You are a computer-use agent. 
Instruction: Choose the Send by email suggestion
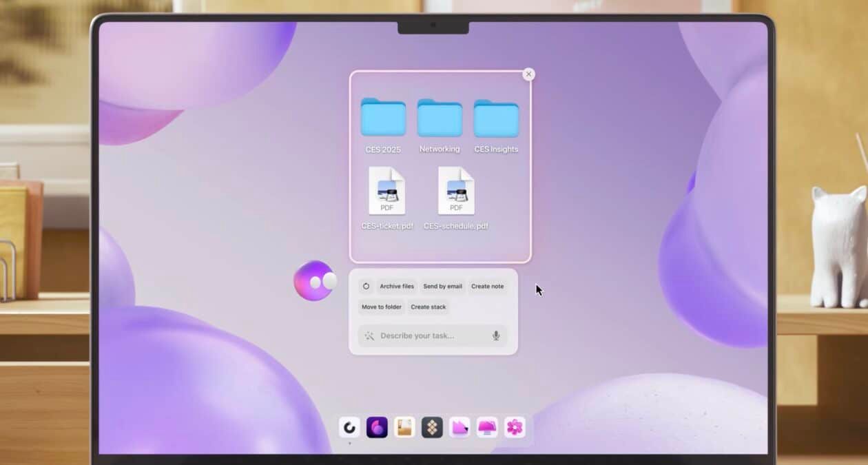(443, 286)
